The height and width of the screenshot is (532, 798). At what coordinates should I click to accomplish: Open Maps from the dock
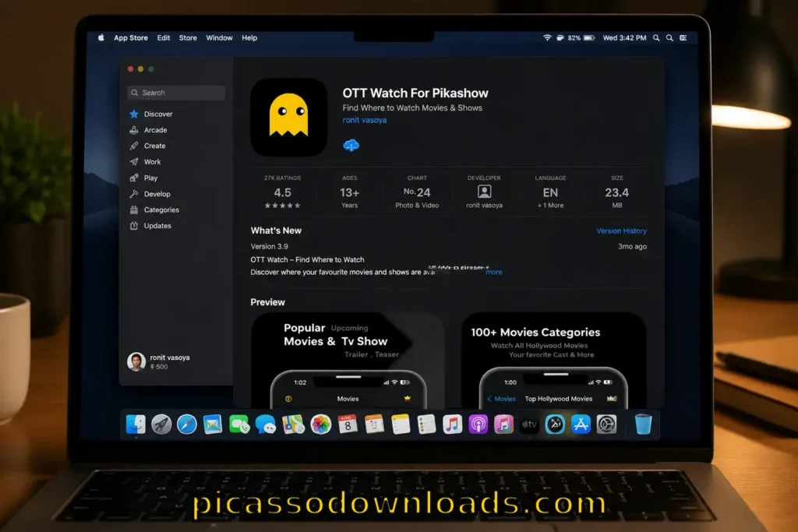pyautogui.click(x=293, y=425)
